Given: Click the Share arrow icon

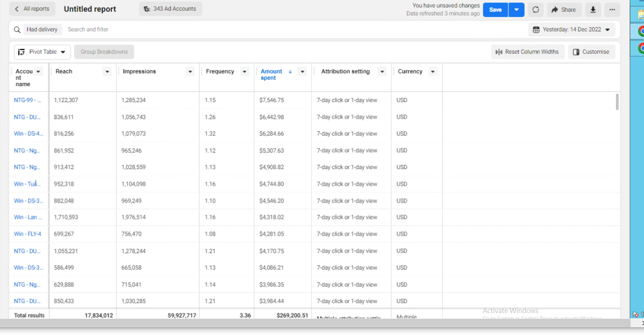Looking at the screenshot, I should click(555, 10).
